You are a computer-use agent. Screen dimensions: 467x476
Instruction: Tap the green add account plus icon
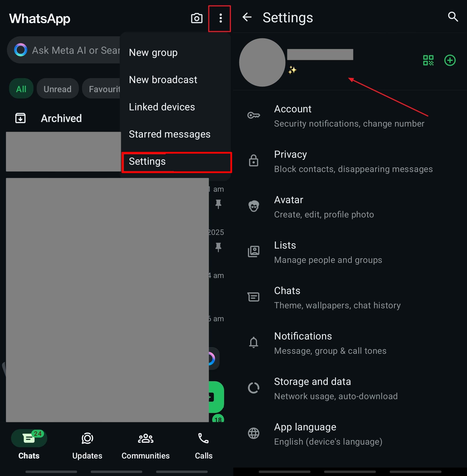(450, 60)
